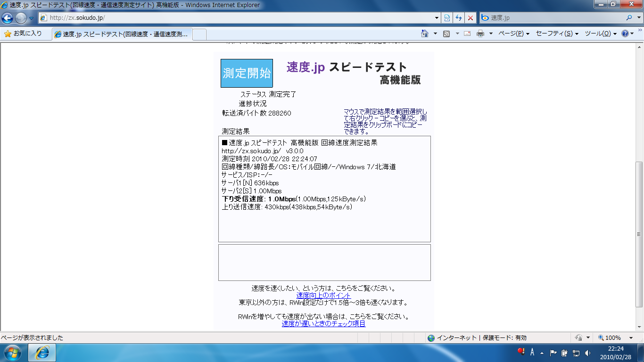Click the 測定開始 start measurement button

click(x=247, y=73)
